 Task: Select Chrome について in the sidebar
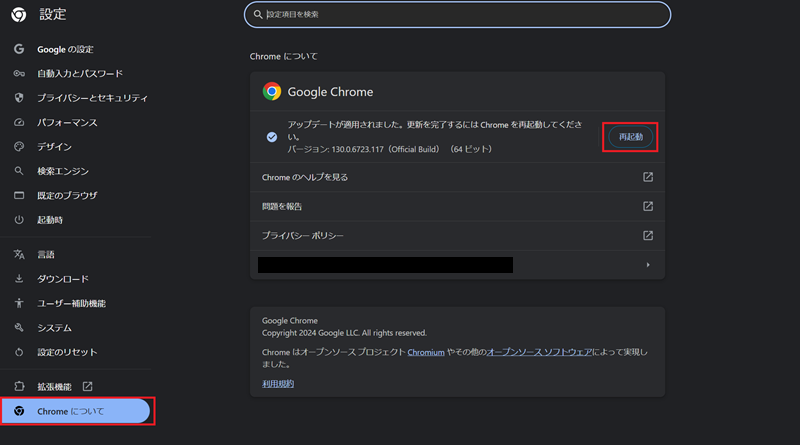click(77, 411)
